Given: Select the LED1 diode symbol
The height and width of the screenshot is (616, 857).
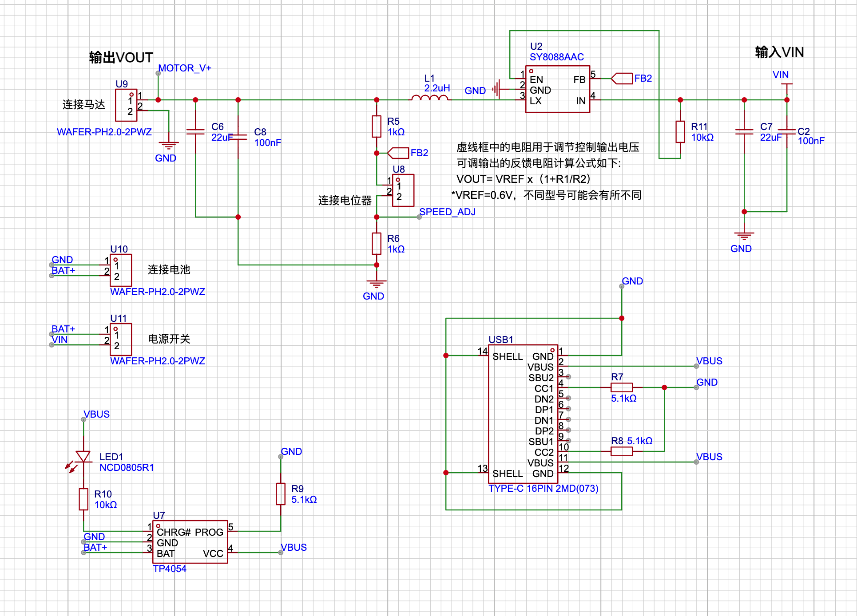Looking at the screenshot, I should click(x=83, y=457).
